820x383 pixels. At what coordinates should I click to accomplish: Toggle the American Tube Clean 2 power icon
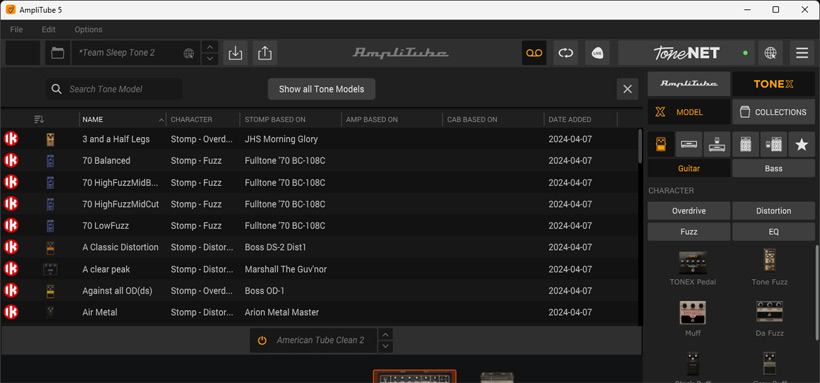tap(262, 340)
